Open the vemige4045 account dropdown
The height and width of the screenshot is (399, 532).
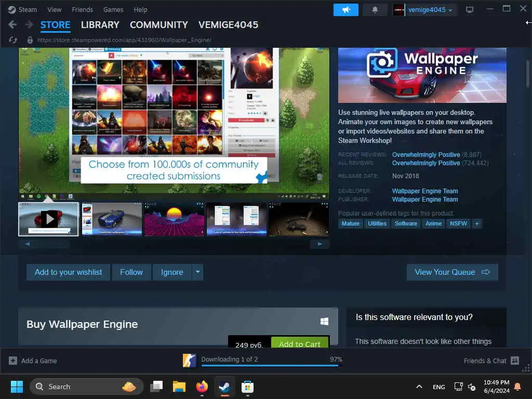coord(430,10)
